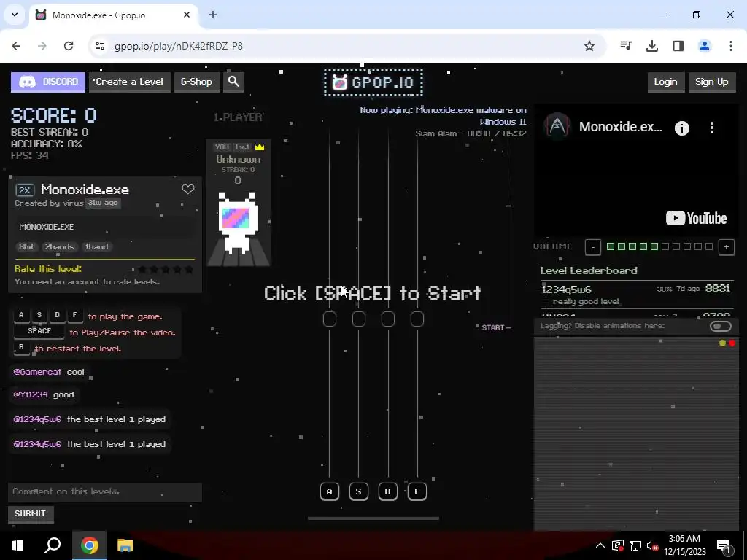This screenshot has height=560, width=747.
Task: Favorite the level with the heart icon
Action: 188,189
